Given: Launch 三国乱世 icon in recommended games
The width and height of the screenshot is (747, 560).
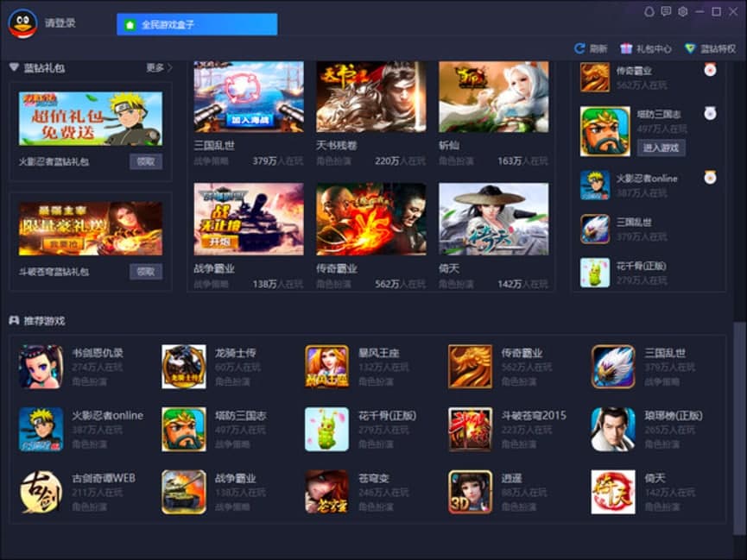Looking at the screenshot, I should [613, 367].
